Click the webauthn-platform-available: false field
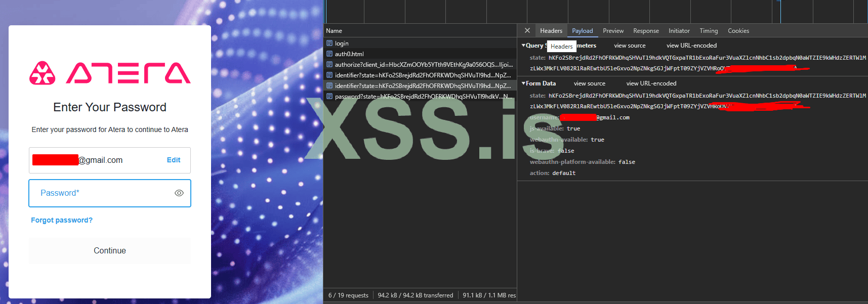 (x=582, y=162)
